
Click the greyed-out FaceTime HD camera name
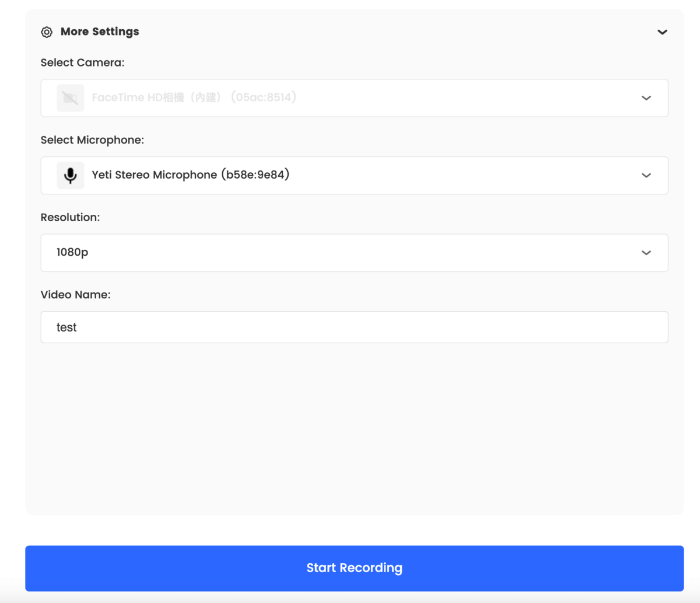coord(194,97)
